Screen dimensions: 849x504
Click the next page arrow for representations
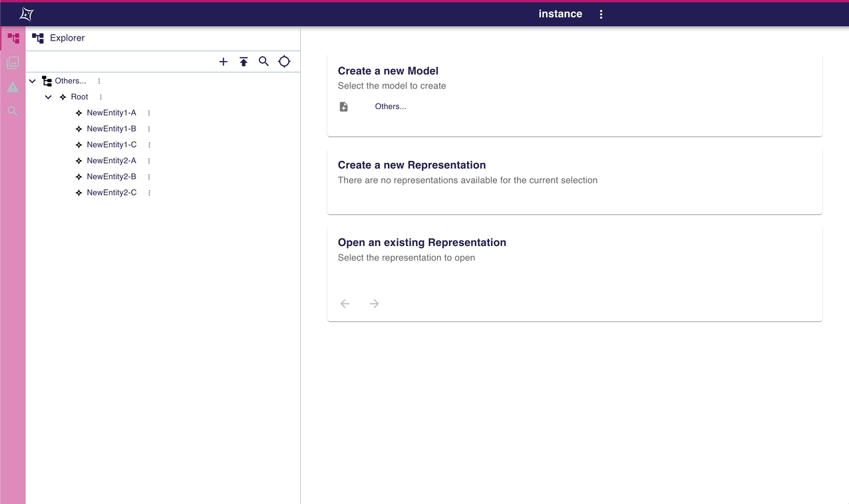tap(375, 304)
